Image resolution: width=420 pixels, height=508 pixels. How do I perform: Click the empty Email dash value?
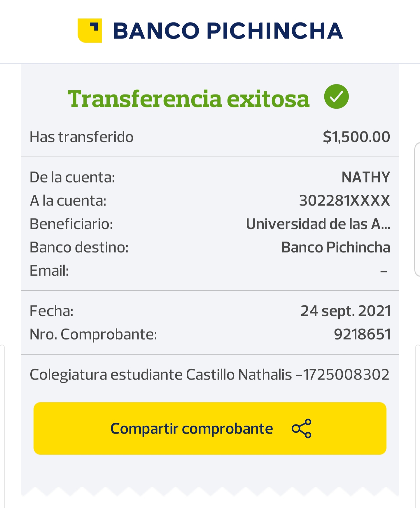point(384,271)
